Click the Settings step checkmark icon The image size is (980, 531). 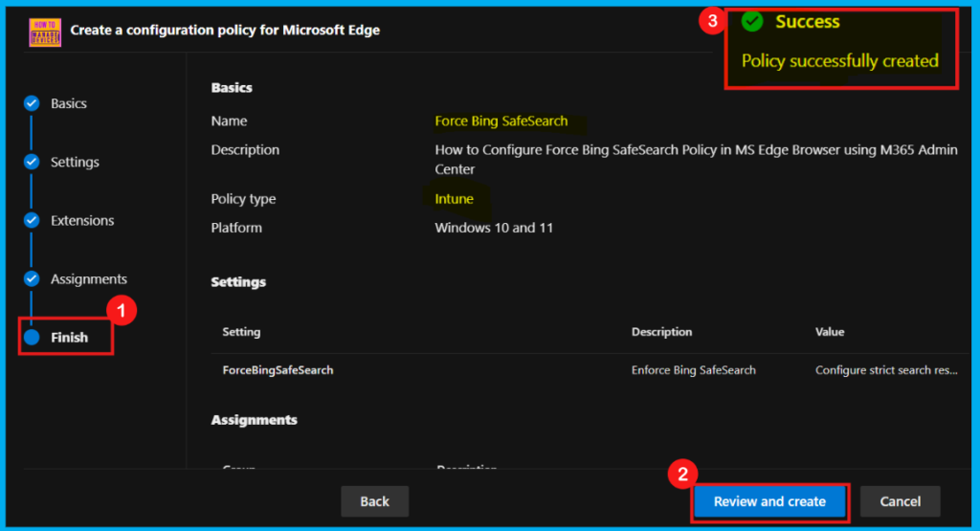pyautogui.click(x=32, y=162)
